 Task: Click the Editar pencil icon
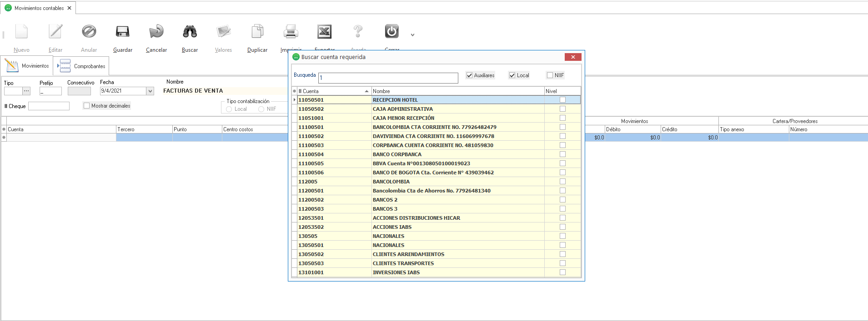(x=55, y=32)
